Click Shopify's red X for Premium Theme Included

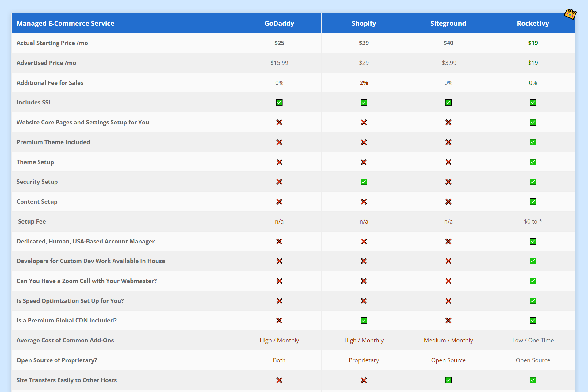pyautogui.click(x=364, y=142)
